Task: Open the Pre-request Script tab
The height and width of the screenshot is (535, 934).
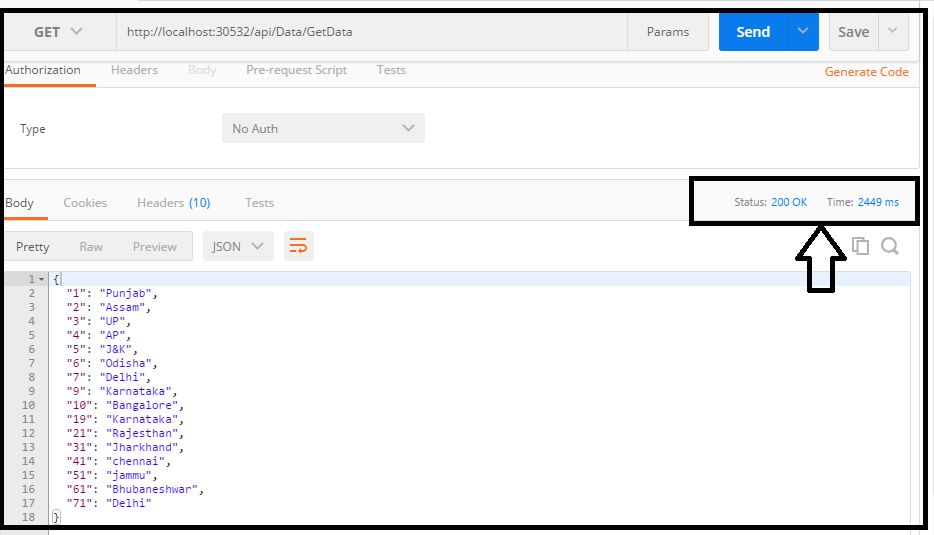Action: [296, 70]
